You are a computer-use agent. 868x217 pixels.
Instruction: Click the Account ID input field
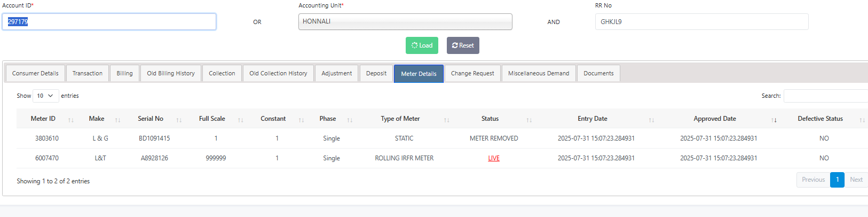(x=109, y=22)
